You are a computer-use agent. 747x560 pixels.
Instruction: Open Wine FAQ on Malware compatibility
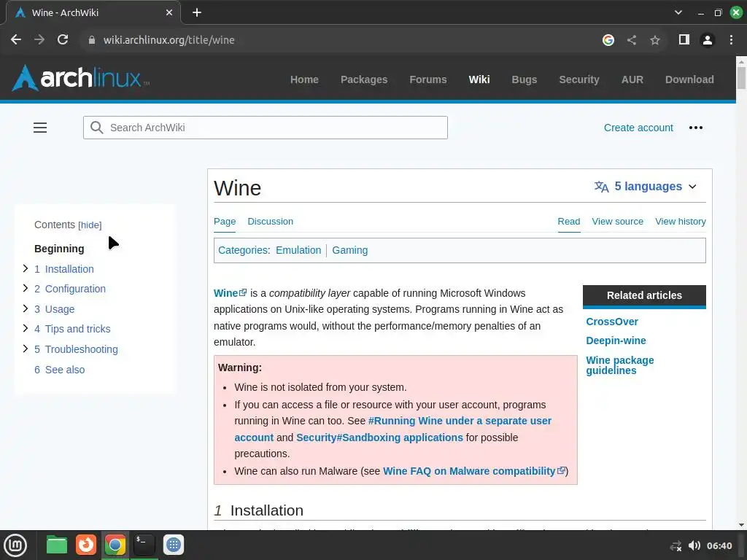click(474, 471)
